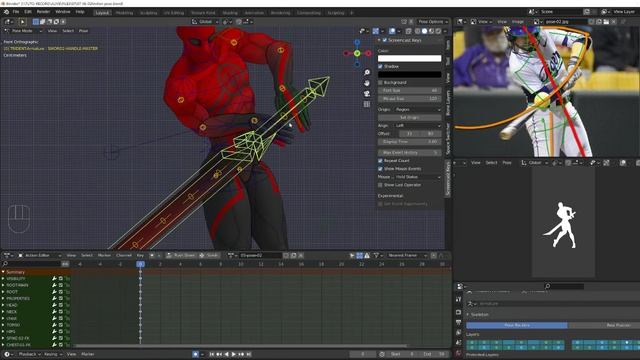Click the action name field
640x360 pixels.
(x=261, y=256)
